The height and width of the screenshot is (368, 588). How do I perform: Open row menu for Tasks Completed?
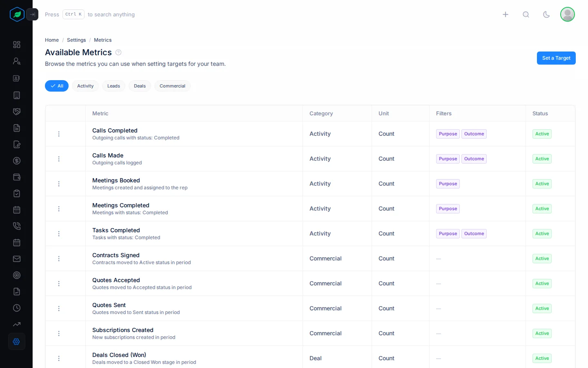[x=59, y=233]
